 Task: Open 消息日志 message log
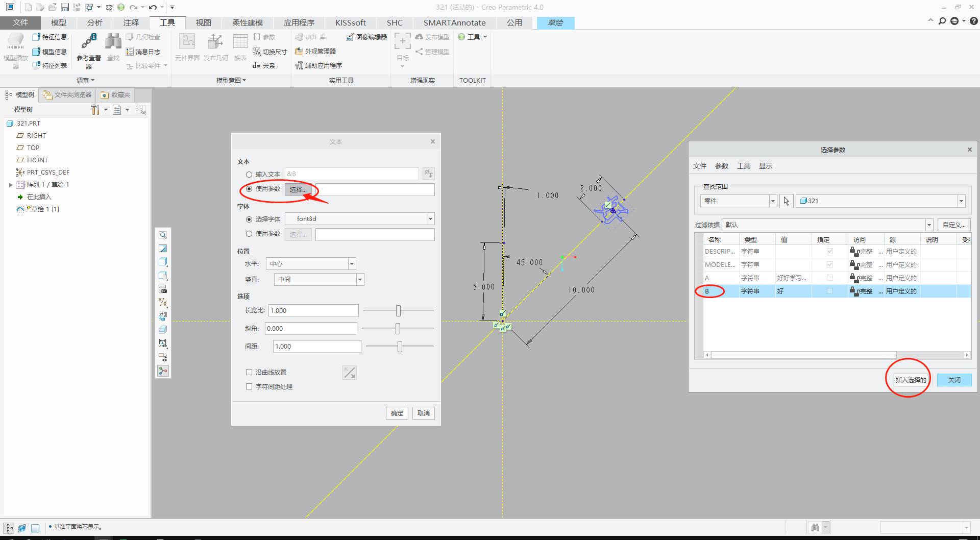[x=143, y=52]
